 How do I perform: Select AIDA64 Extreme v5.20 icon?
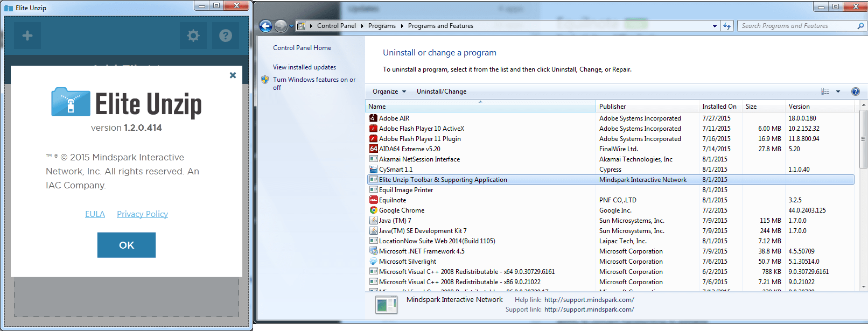pos(373,149)
